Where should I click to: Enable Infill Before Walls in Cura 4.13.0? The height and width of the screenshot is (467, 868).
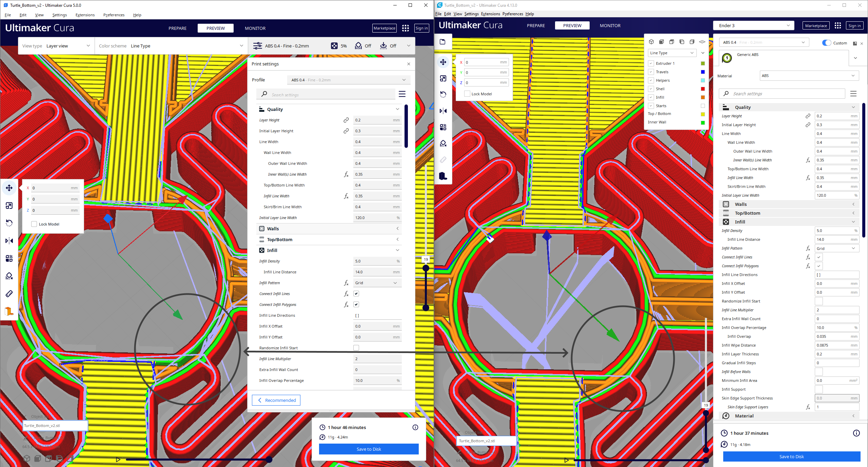click(x=819, y=372)
